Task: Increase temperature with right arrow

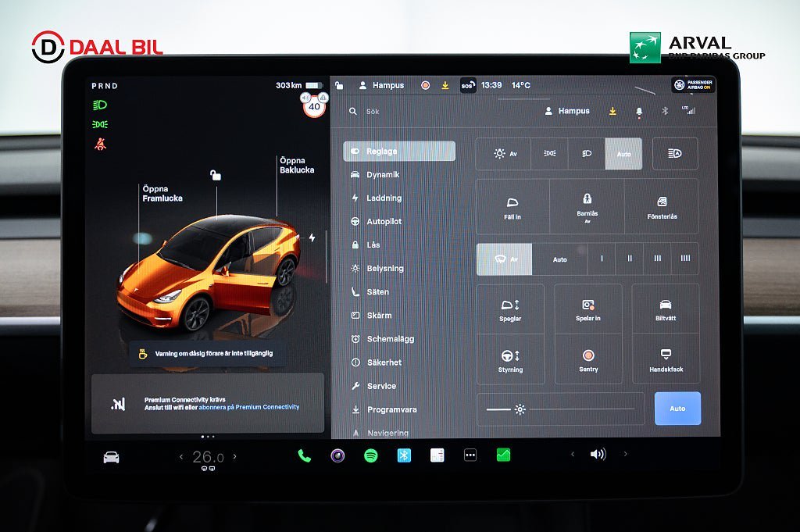Action: click(234, 457)
